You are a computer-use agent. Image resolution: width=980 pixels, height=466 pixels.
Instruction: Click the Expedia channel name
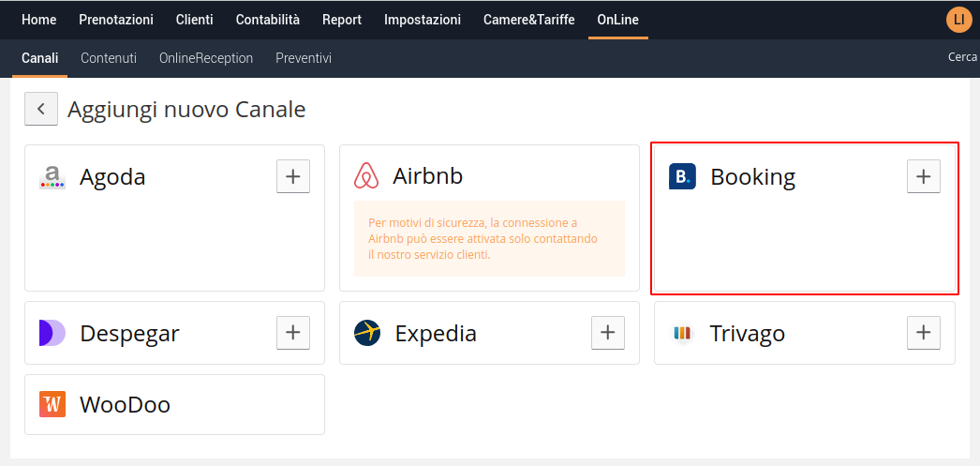(436, 334)
